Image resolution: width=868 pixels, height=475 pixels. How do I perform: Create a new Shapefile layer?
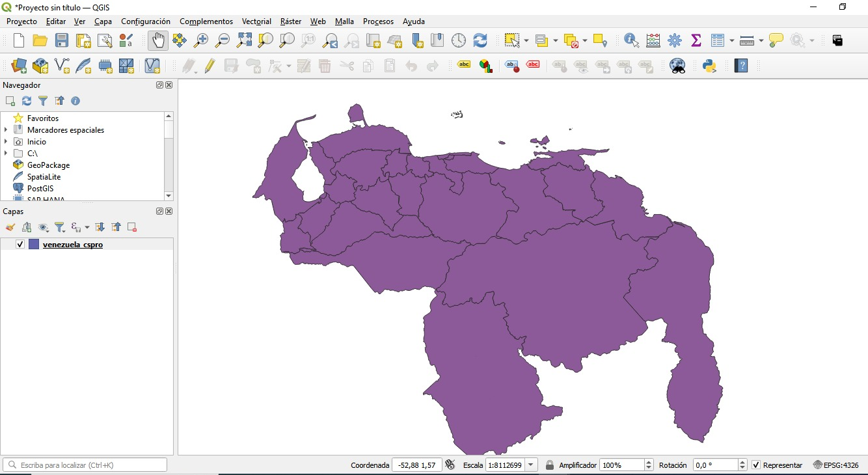click(62, 66)
